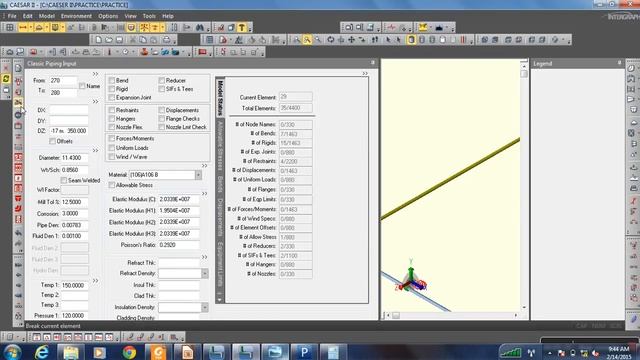The width and height of the screenshot is (640, 360).
Task: Click the binoculars find icon in toolbar
Action: pyautogui.click(x=200, y=27)
